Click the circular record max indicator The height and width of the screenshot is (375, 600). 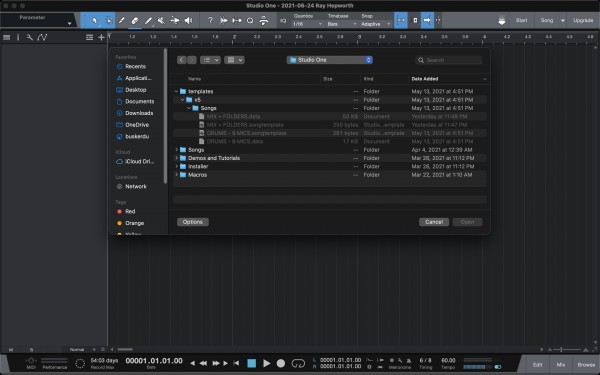(x=80, y=364)
